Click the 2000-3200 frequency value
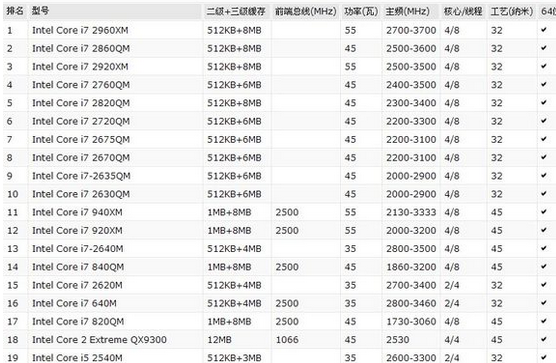The height and width of the screenshot is (363, 556). coord(411,231)
